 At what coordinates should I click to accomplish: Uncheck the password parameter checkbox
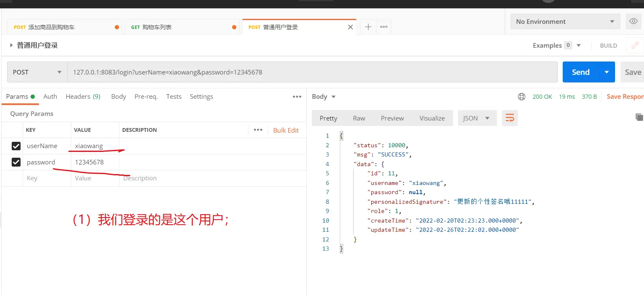point(16,162)
